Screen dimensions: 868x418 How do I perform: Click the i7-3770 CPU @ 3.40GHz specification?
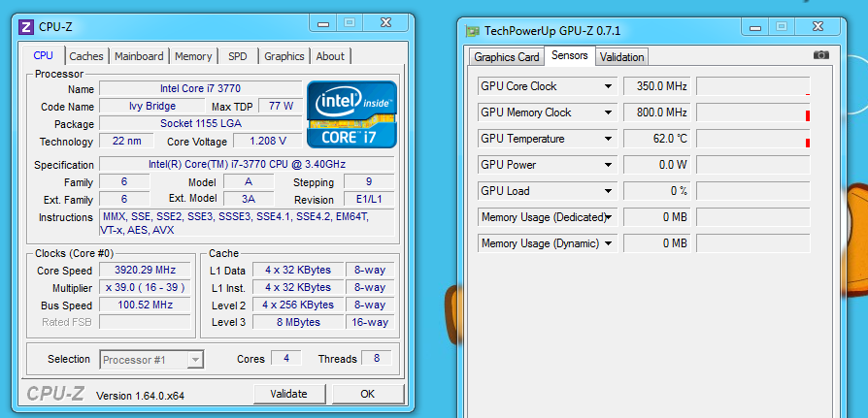tap(247, 164)
